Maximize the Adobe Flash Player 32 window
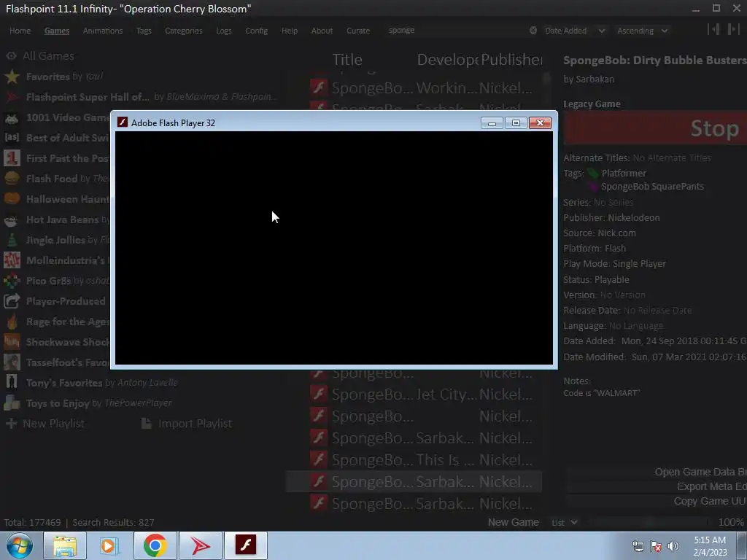 [516, 123]
